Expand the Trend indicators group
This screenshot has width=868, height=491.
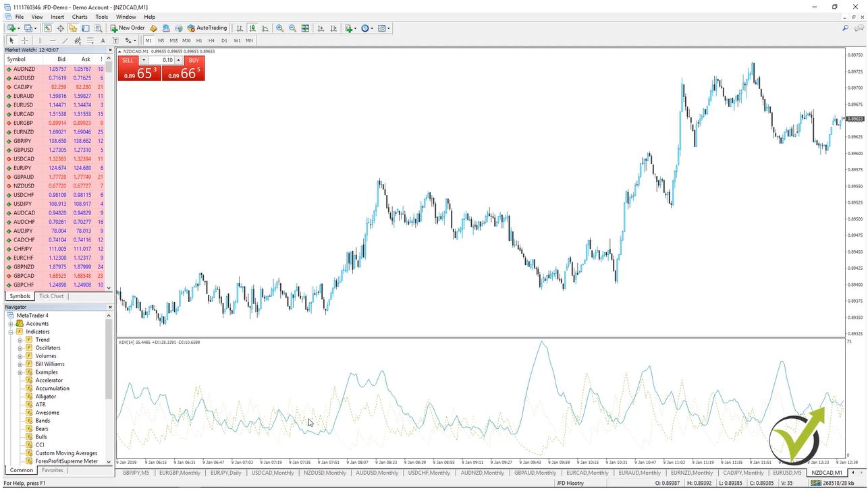pos(20,339)
